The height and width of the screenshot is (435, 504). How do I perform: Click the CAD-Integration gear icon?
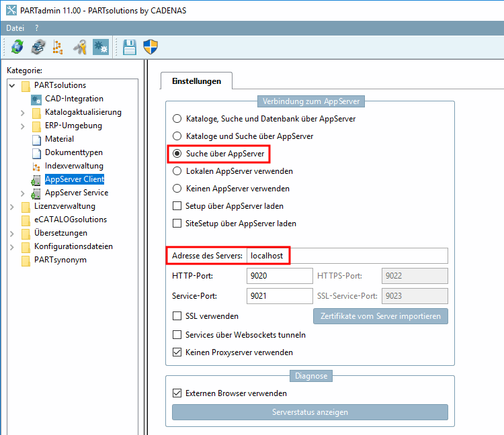pyautogui.click(x=36, y=99)
